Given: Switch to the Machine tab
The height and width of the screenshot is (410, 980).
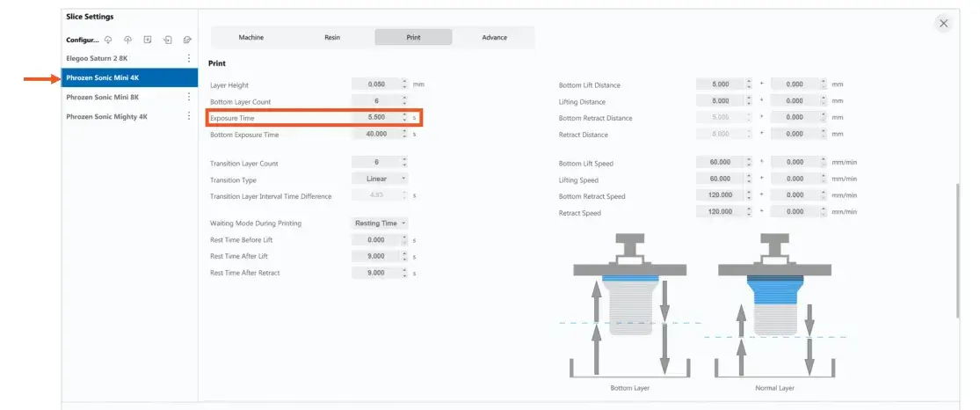Looking at the screenshot, I should click(250, 38).
